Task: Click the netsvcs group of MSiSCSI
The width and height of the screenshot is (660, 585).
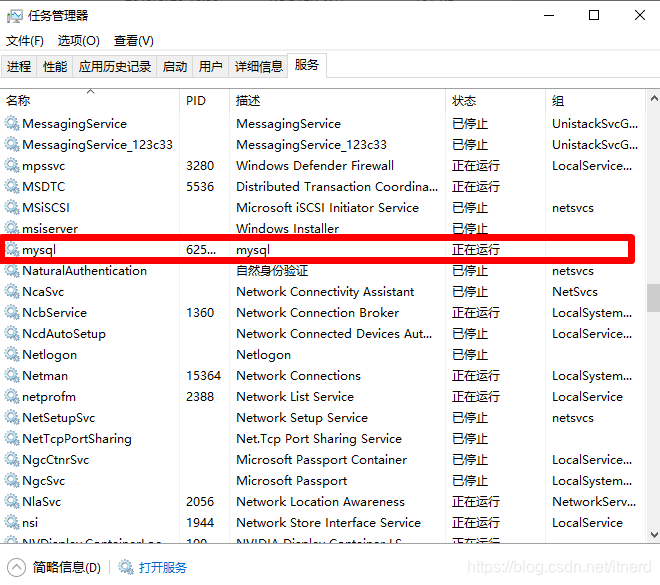Action: pyautogui.click(x=573, y=207)
